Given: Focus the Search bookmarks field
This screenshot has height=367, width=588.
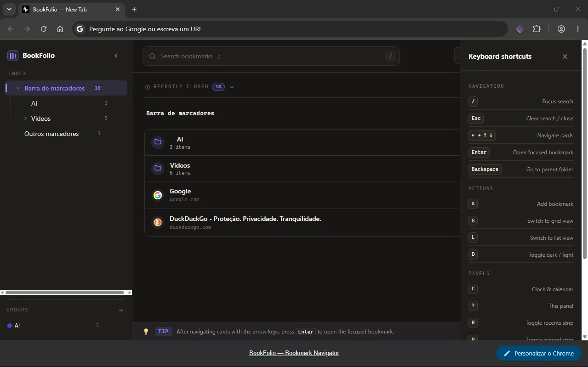Looking at the screenshot, I should coord(271,56).
